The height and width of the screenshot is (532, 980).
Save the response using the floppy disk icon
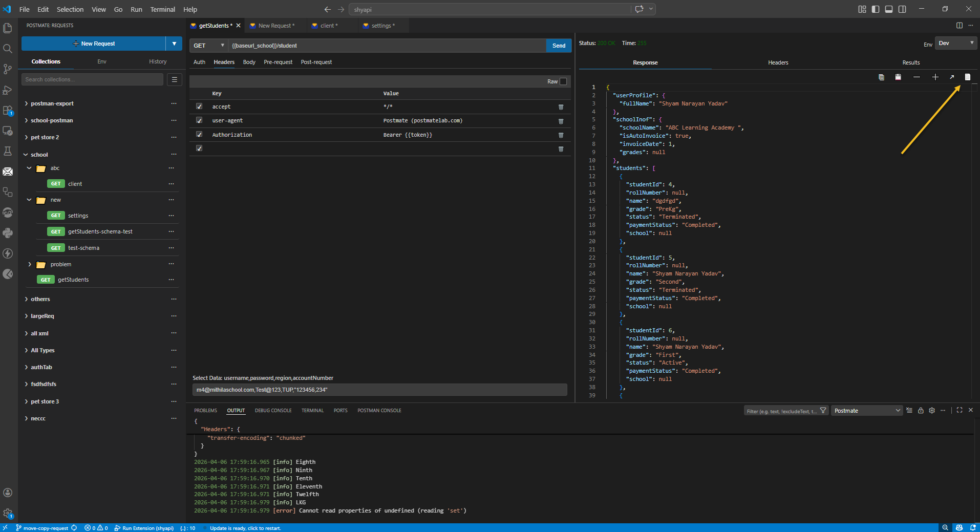[x=898, y=77]
